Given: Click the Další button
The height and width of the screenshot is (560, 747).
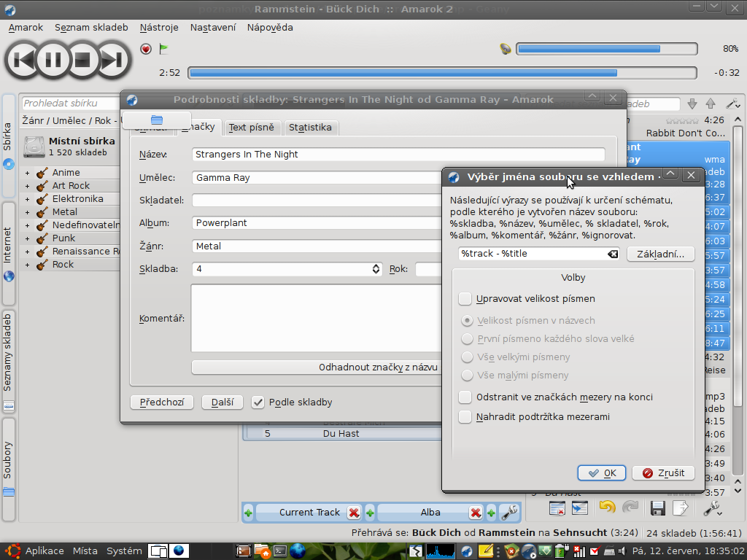Looking at the screenshot, I should coord(222,402).
